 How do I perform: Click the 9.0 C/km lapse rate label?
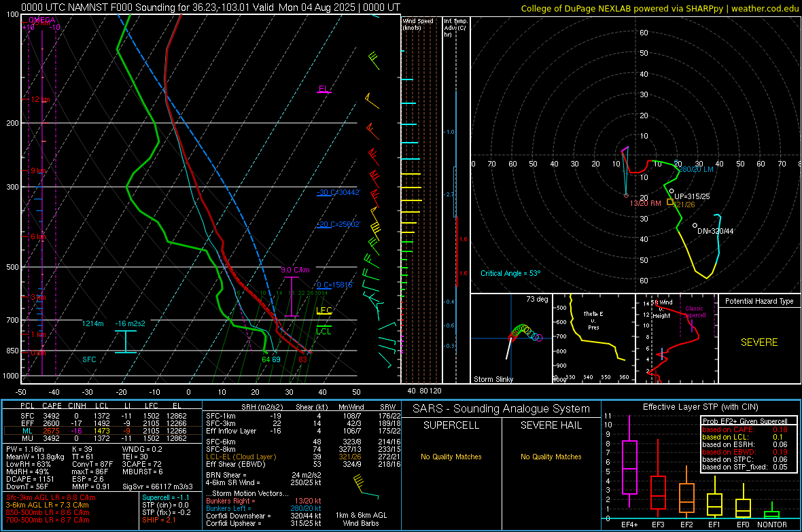point(295,270)
